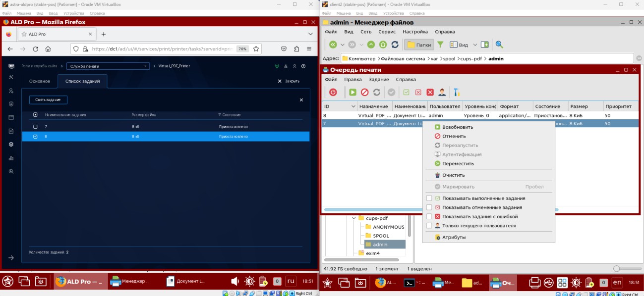Switch keyboard layout via ru indicator

291,281
